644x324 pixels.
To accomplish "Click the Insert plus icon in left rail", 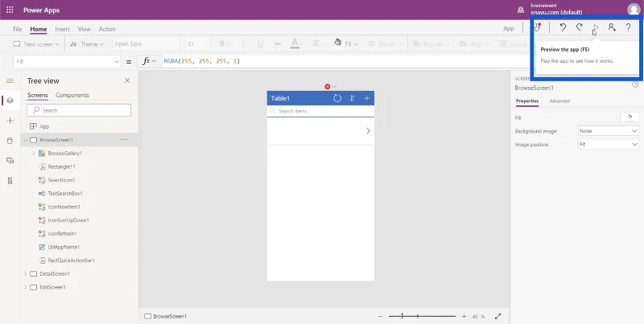I will pos(10,121).
